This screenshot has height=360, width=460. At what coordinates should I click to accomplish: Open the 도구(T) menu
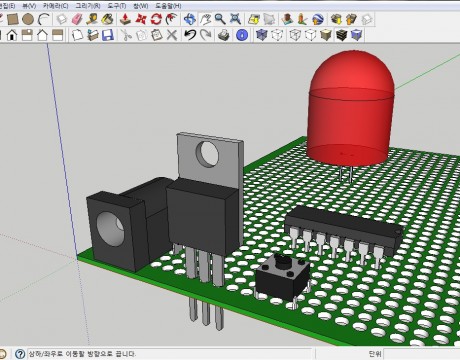117,6
